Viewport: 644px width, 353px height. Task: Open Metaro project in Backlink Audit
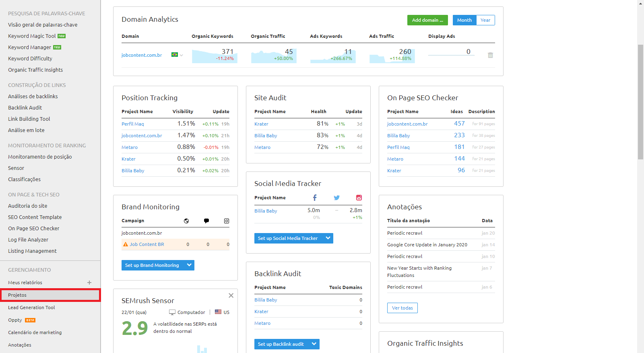pos(262,323)
